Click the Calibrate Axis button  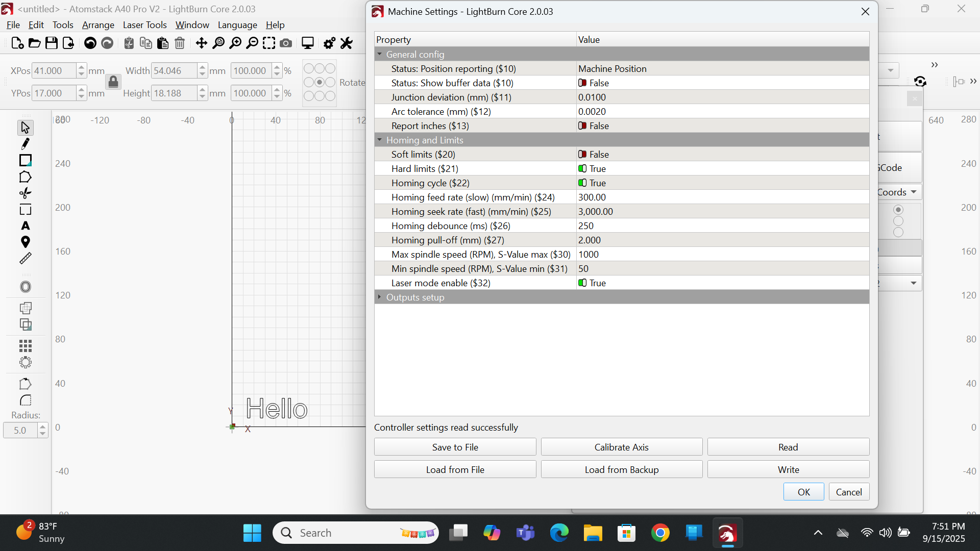622,447
